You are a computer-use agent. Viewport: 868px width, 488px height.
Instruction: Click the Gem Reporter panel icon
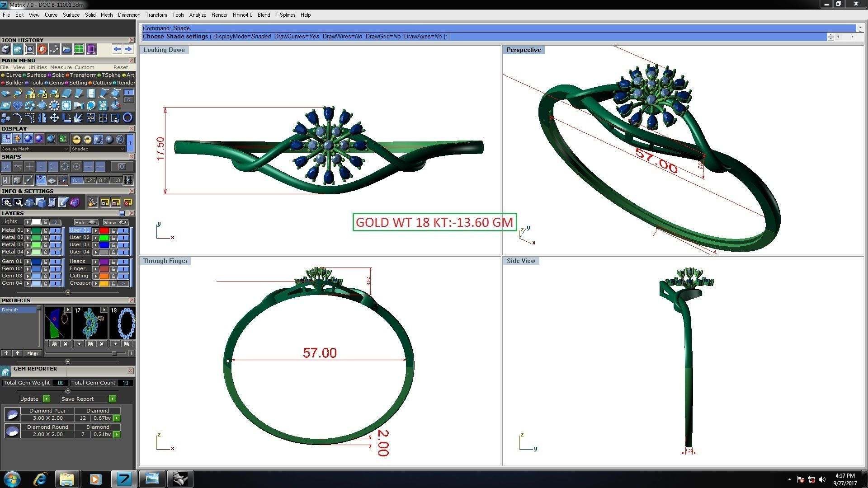[x=5, y=371]
